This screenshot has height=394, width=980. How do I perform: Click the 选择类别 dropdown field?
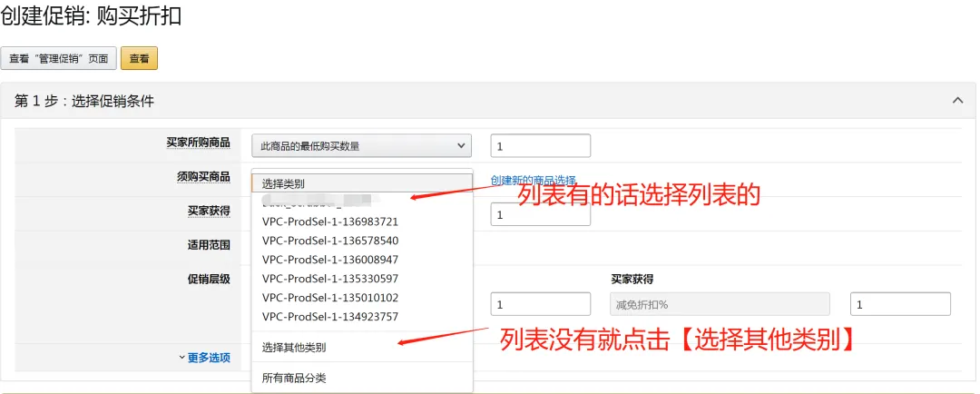pyautogui.click(x=362, y=183)
